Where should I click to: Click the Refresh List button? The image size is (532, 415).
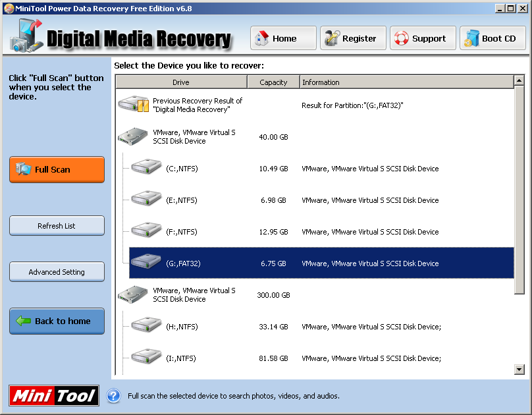[57, 226]
